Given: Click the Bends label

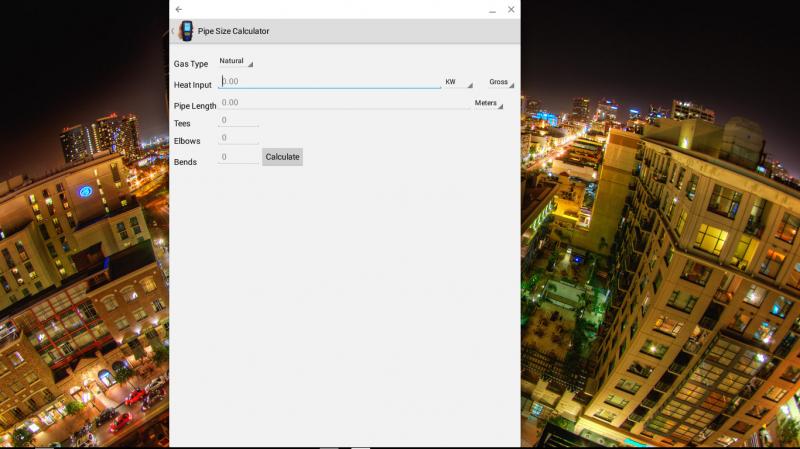Looking at the screenshot, I should [x=185, y=161].
